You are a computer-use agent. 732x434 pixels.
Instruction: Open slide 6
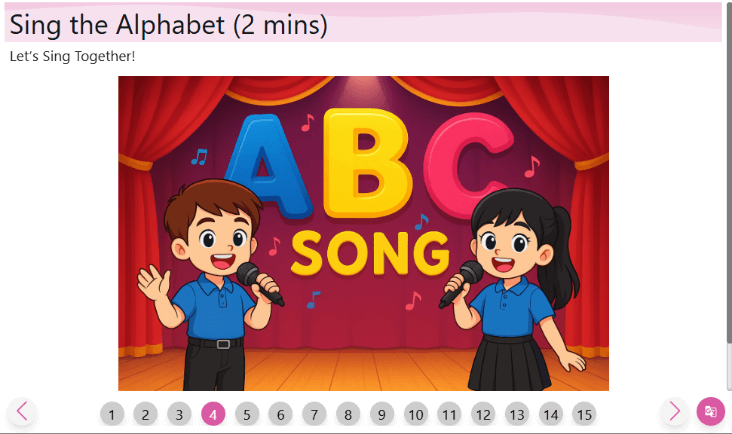[281, 414]
